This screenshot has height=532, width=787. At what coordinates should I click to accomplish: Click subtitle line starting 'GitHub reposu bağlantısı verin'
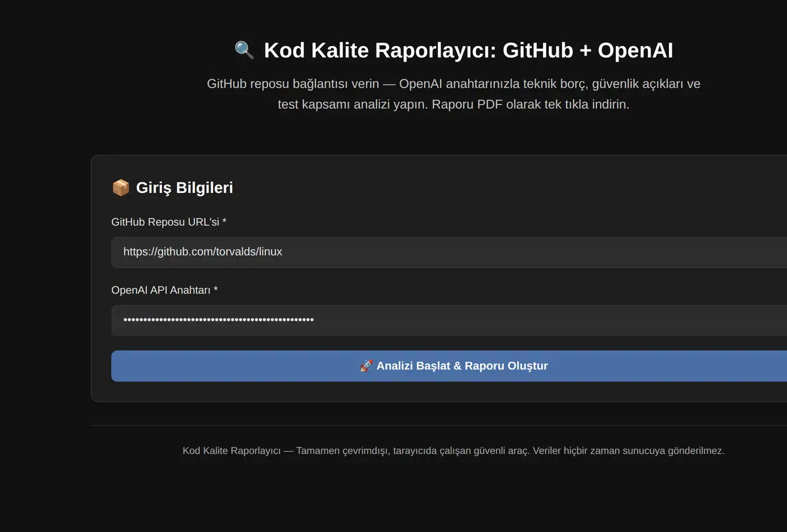pos(454,84)
